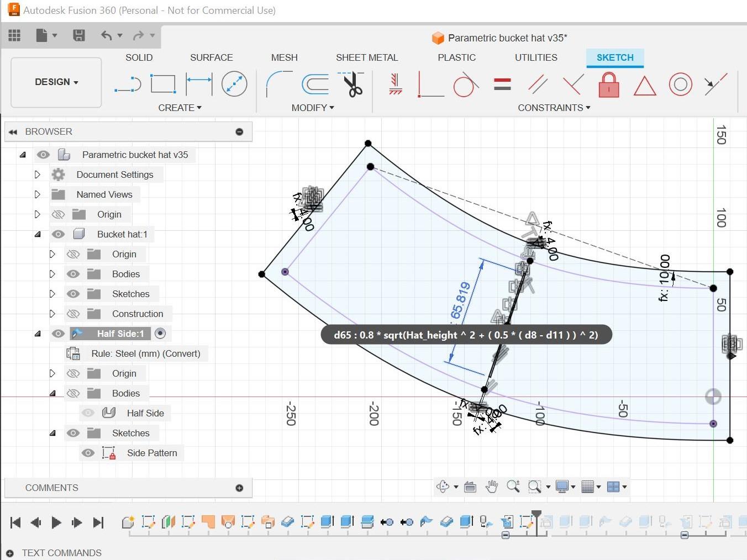This screenshot has height=560, width=747.
Task: Select the Offset tool
Action: [315, 84]
